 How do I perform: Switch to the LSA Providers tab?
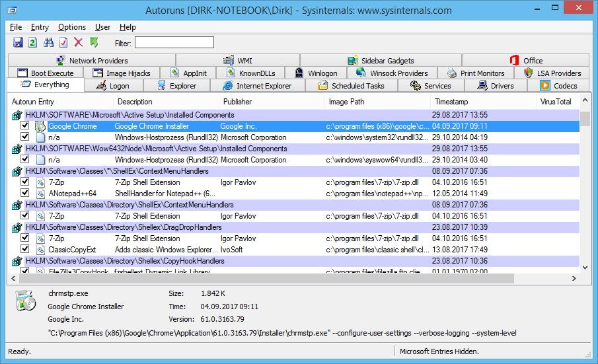[x=552, y=73]
